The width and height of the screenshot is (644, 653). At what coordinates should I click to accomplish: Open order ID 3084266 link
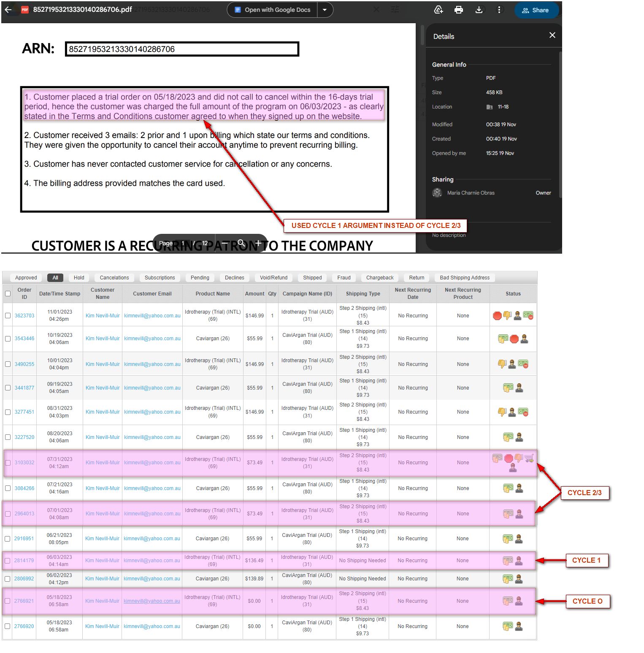[24, 488]
